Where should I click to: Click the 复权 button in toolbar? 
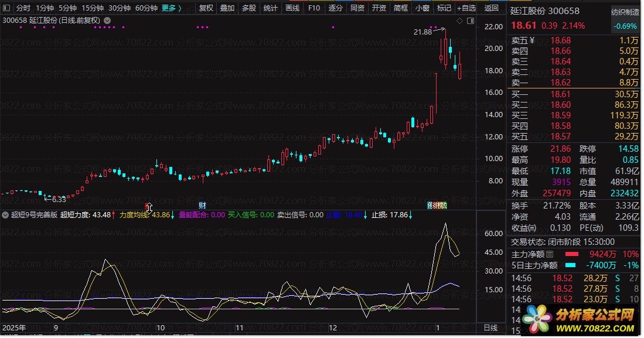(206, 8)
